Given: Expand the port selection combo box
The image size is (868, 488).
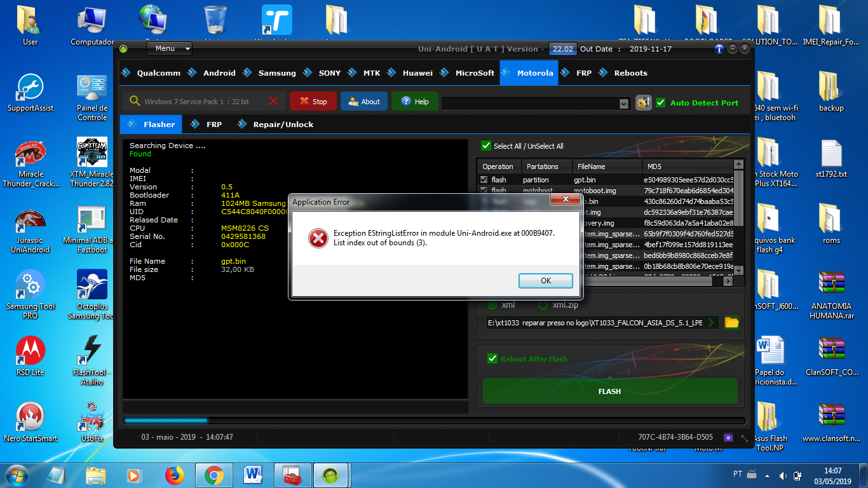Looking at the screenshot, I should click(624, 104).
